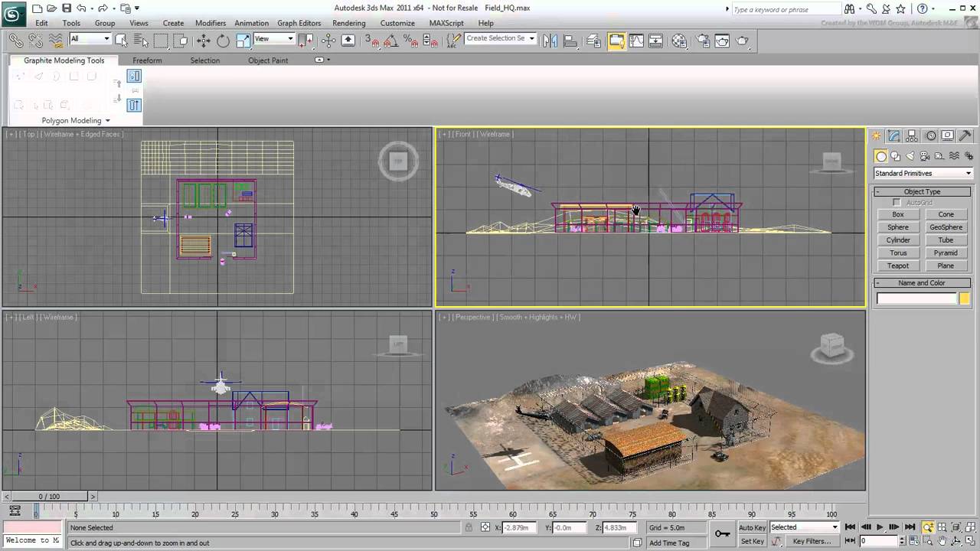Click the Unlink Selection tool
980x551 pixels.
tap(35, 41)
